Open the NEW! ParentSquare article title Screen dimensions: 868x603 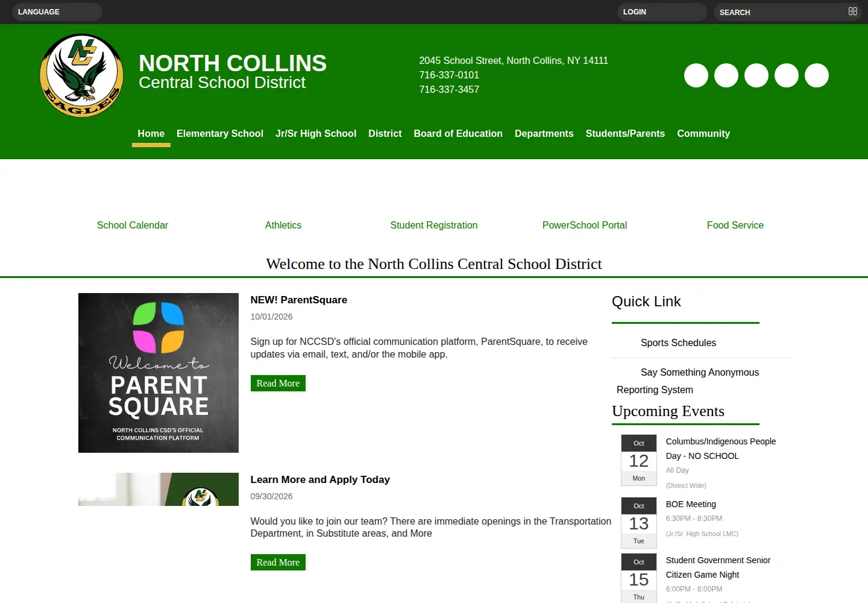click(299, 300)
